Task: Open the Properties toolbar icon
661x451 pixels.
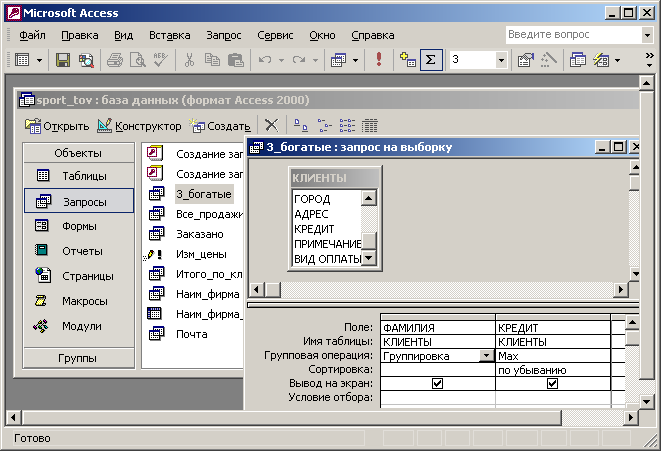Action: tap(526, 60)
